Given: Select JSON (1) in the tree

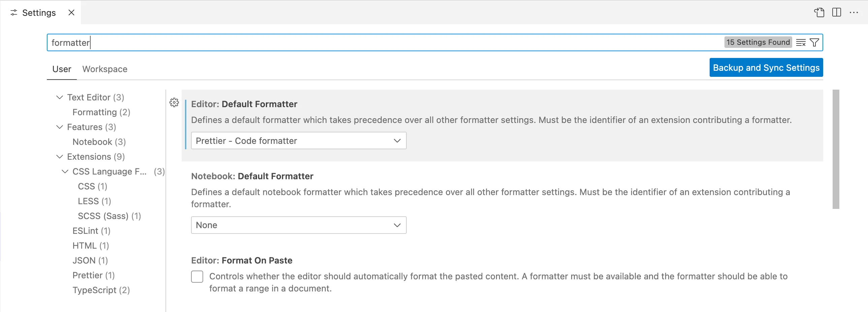Looking at the screenshot, I should [90, 260].
